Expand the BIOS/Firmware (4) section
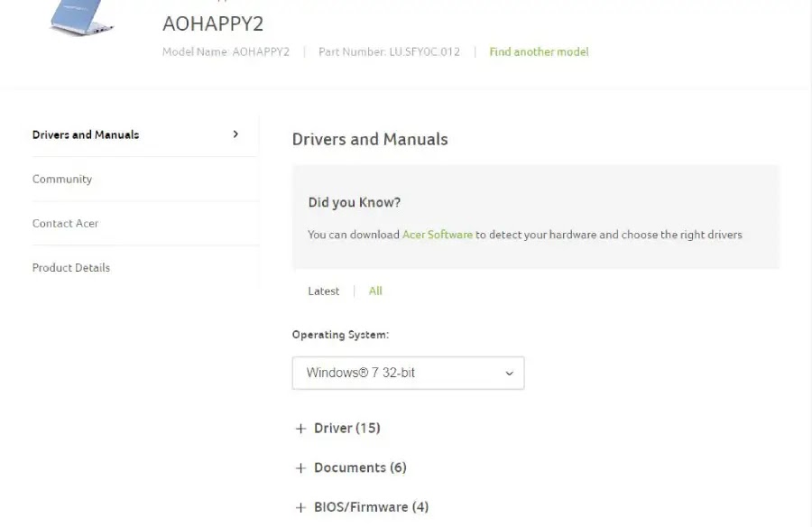 click(x=362, y=507)
